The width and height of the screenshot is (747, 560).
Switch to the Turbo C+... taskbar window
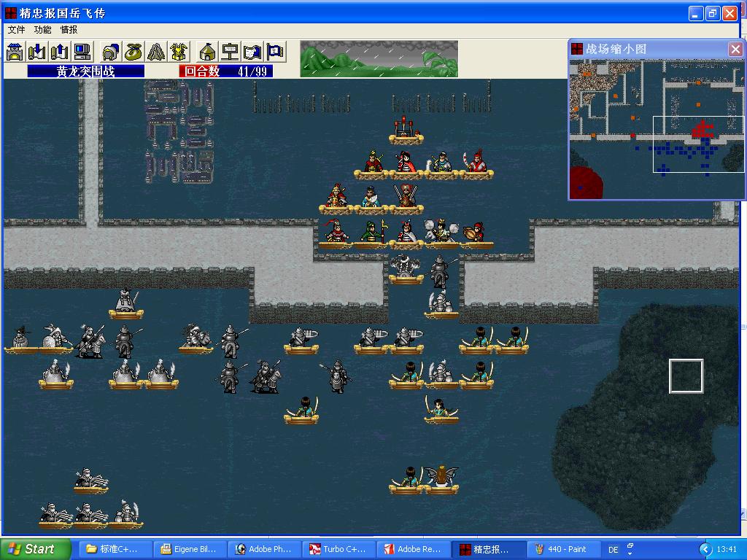[x=338, y=549]
